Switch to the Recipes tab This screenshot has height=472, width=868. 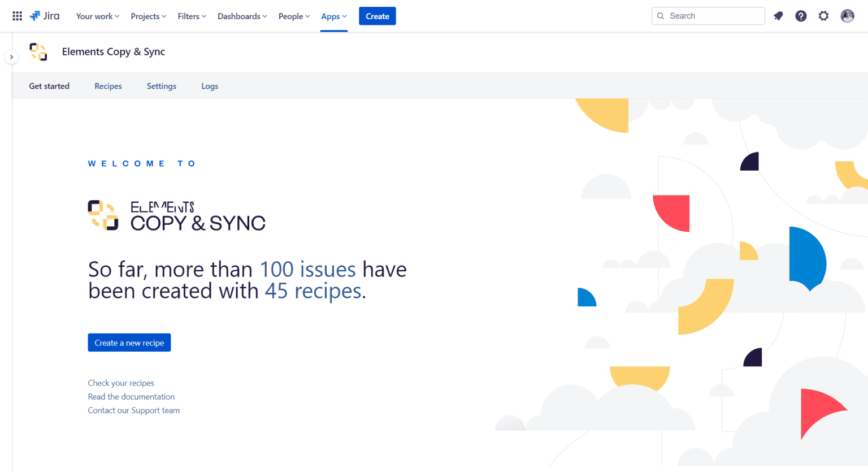pos(108,86)
